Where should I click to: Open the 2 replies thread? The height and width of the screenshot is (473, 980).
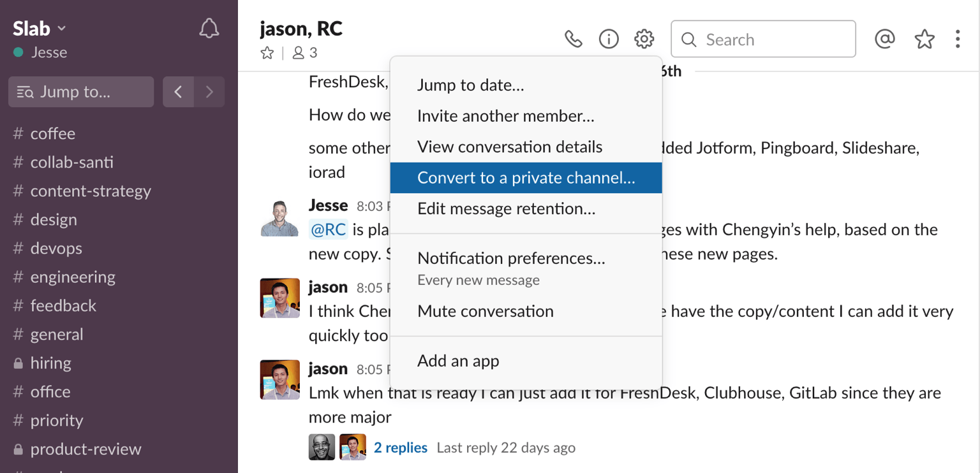[401, 448]
